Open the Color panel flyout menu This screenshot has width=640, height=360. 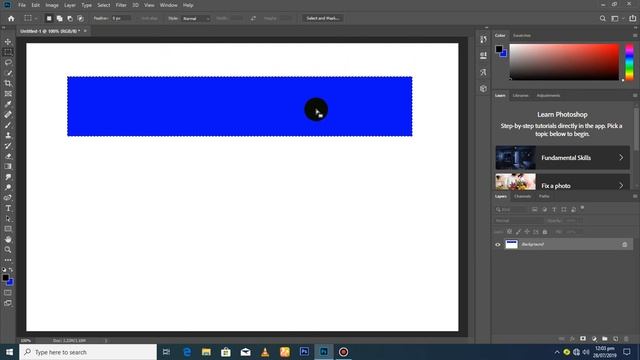click(x=635, y=36)
